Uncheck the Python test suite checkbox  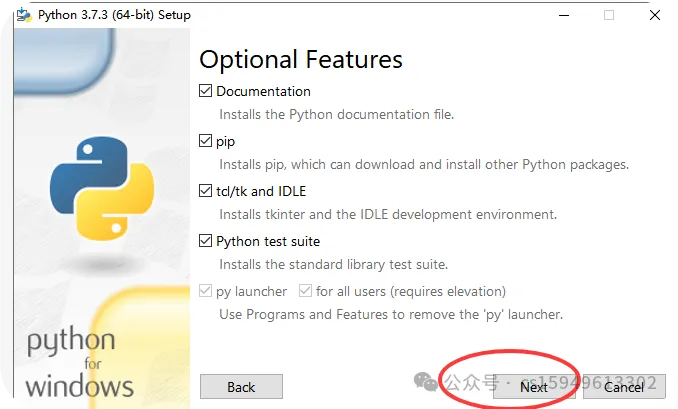click(x=207, y=241)
